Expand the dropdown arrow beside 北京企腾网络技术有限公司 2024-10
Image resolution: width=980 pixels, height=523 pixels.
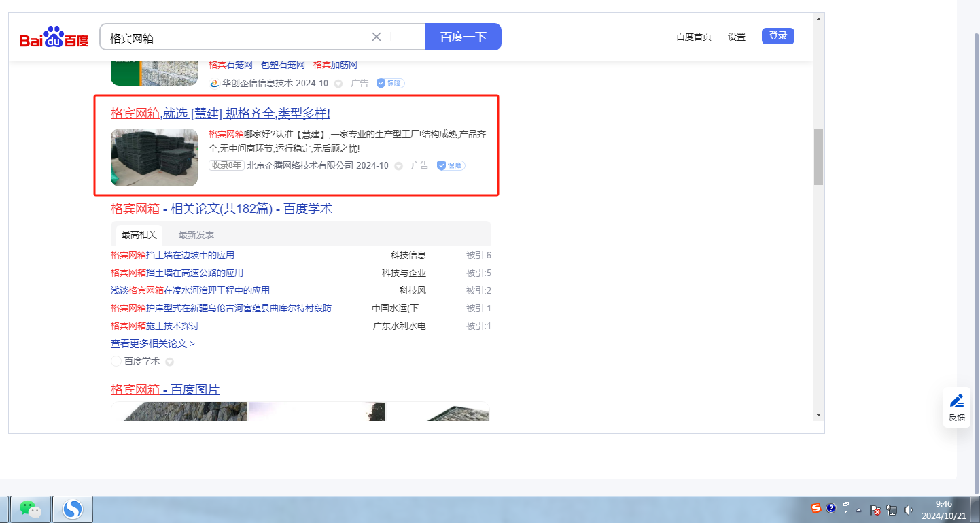tap(399, 166)
